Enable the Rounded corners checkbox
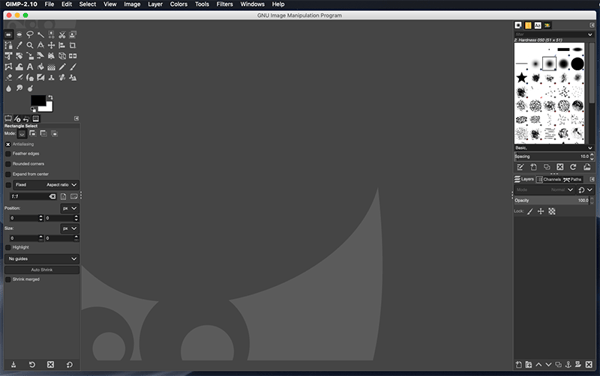This screenshot has height=376, width=600. click(x=8, y=164)
